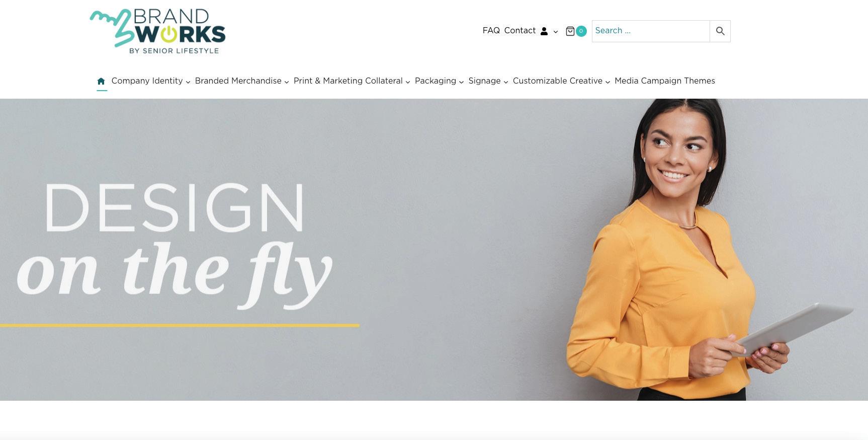The image size is (868, 440).
Task: Click the home icon in navigation
Action: 101,81
